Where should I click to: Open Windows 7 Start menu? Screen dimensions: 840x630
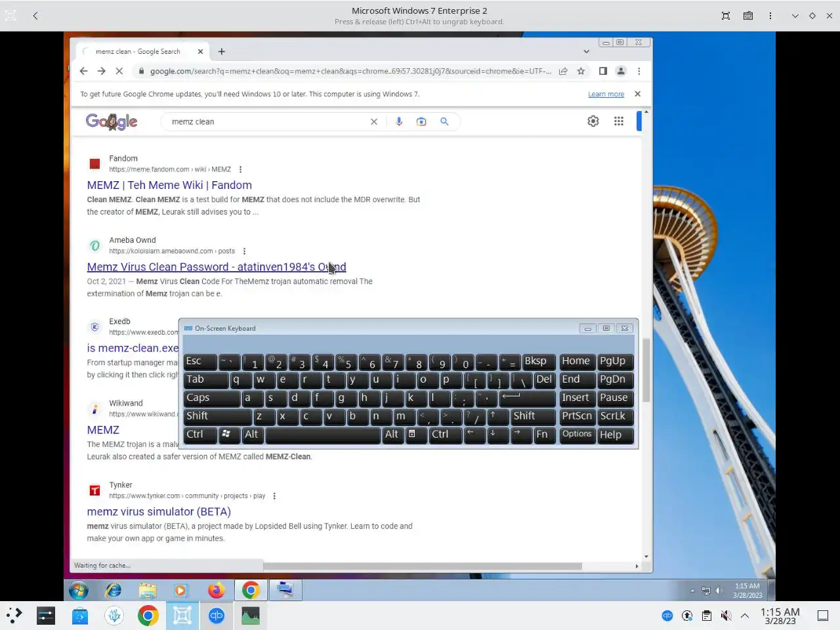click(x=79, y=590)
